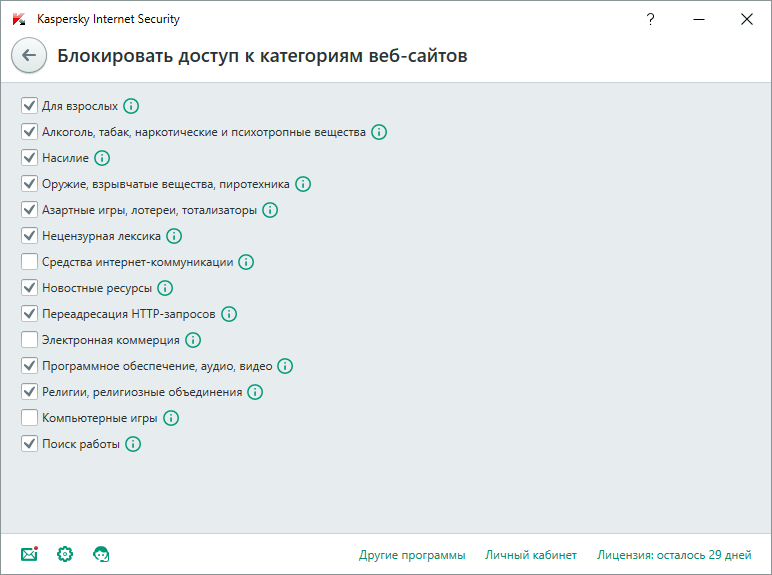Show info for 'Насилие' category

pyautogui.click(x=102, y=158)
